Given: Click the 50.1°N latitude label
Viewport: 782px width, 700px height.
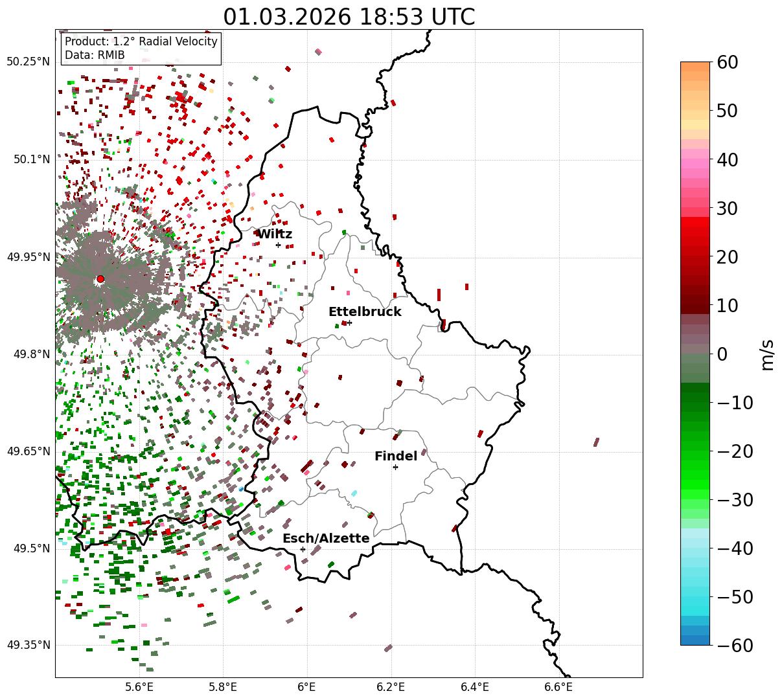Looking at the screenshot, I should click(31, 159).
